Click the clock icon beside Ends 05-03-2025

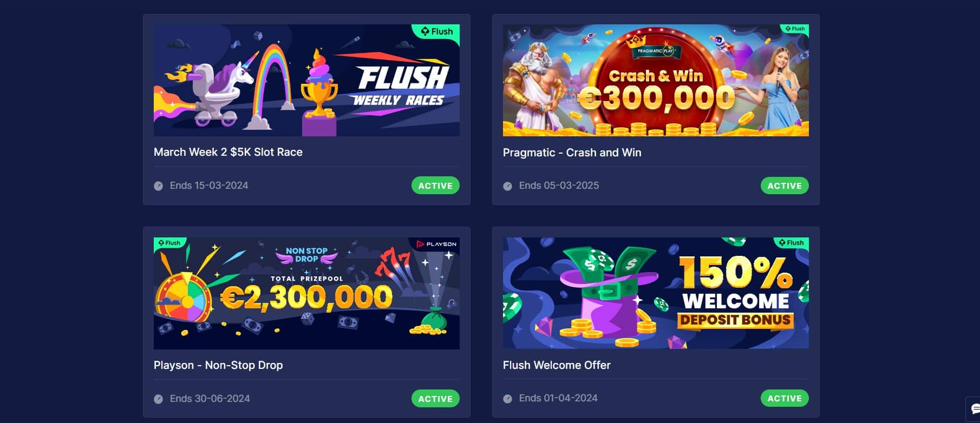[507, 186]
